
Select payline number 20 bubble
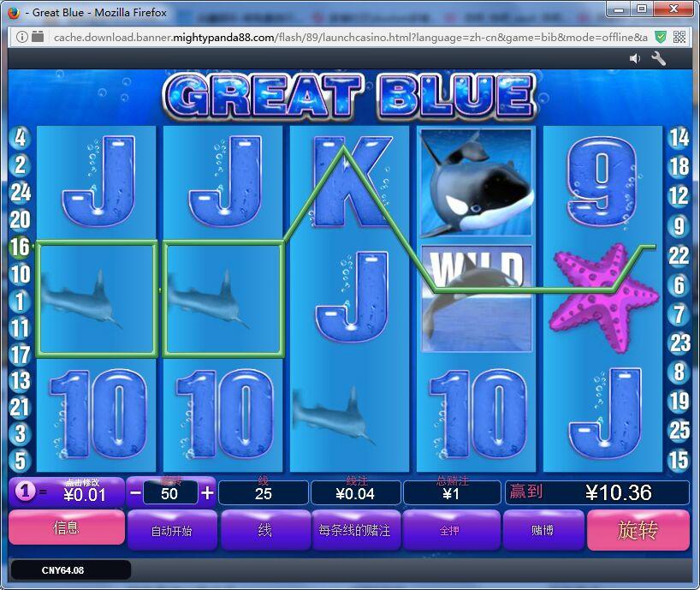[x=20, y=220]
